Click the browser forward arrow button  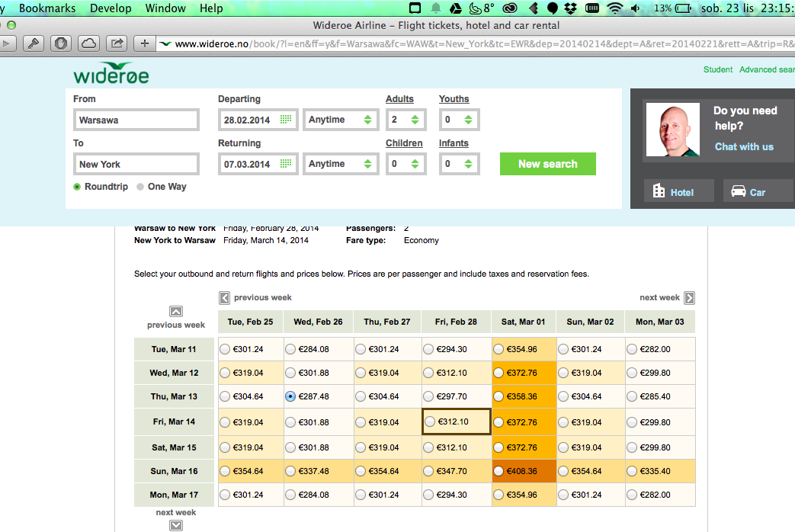point(7,43)
